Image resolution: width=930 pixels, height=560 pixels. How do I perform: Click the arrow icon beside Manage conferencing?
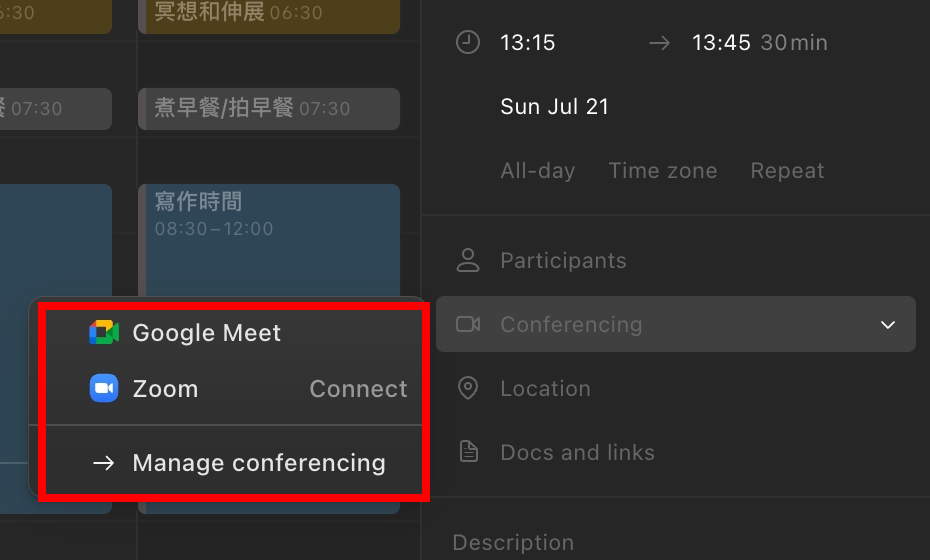point(104,463)
